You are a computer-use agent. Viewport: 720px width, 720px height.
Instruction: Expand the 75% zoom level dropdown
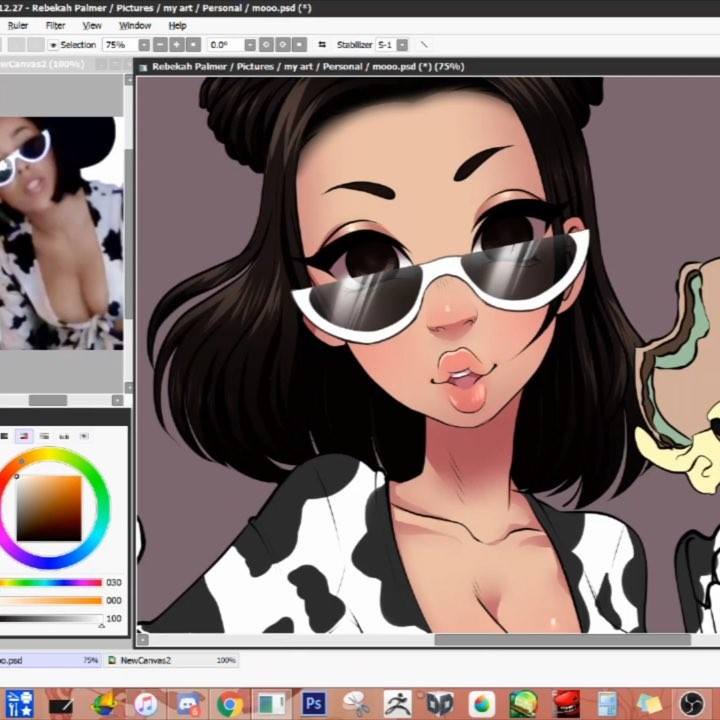point(144,45)
